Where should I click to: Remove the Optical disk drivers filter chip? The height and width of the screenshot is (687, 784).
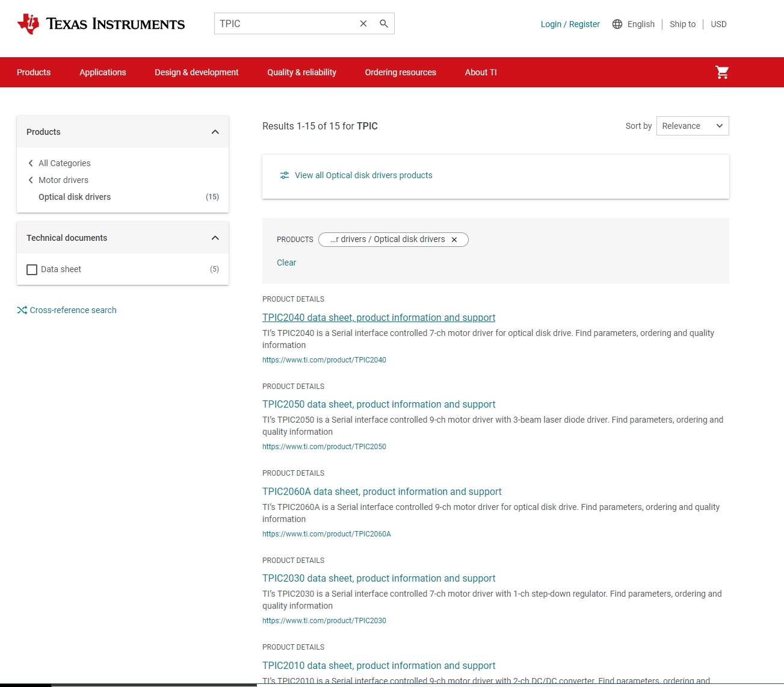coord(454,240)
